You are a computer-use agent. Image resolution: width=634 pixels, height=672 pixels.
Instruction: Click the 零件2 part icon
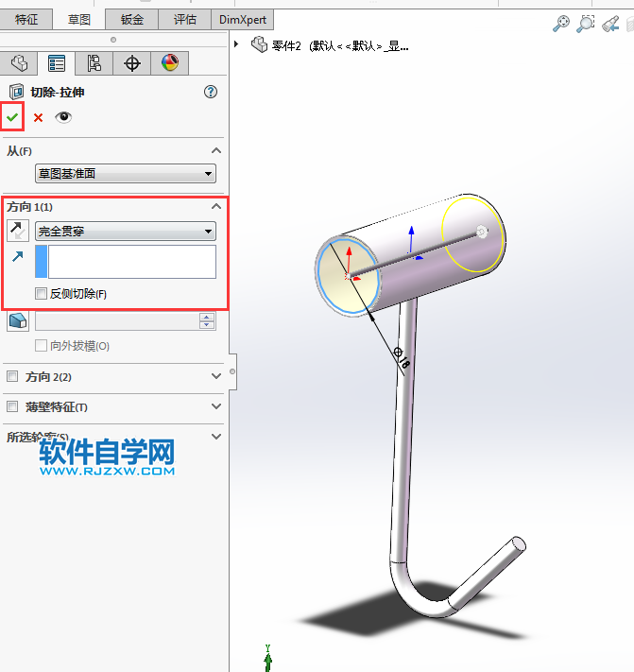[x=259, y=44]
